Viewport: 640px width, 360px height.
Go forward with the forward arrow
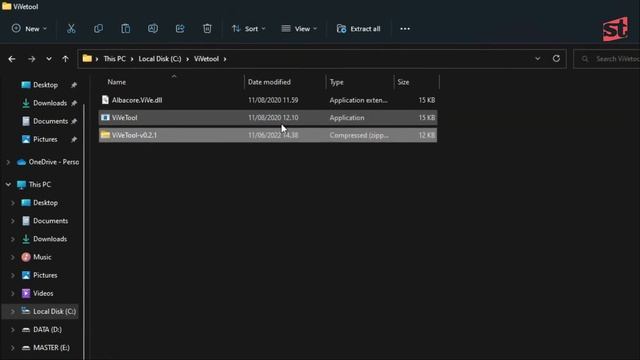pos(31,59)
